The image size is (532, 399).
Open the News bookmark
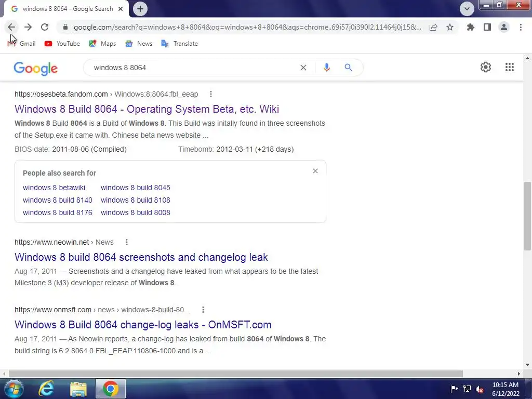[x=139, y=44]
